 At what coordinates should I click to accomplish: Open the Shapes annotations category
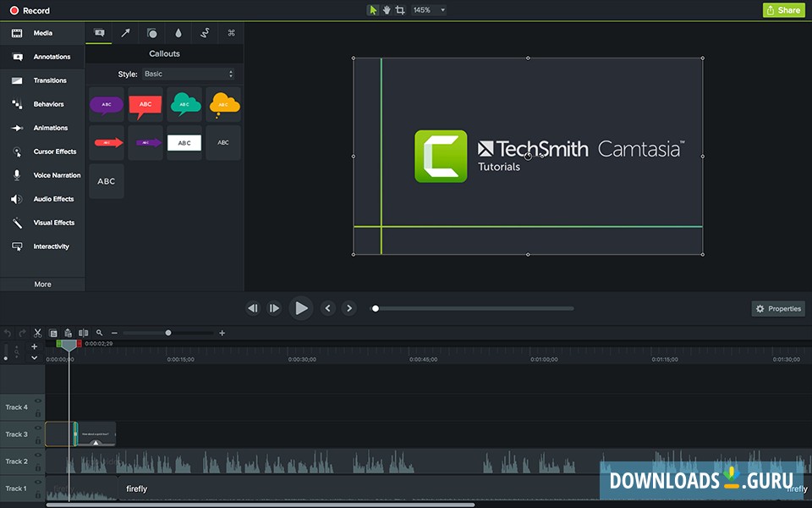click(x=151, y=33)
